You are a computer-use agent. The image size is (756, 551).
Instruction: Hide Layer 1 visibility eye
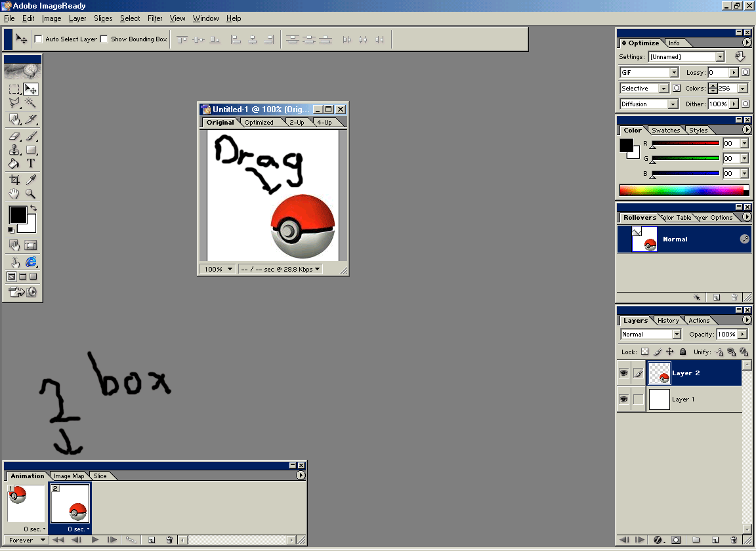pyautogui.click(x=624, y=399)
